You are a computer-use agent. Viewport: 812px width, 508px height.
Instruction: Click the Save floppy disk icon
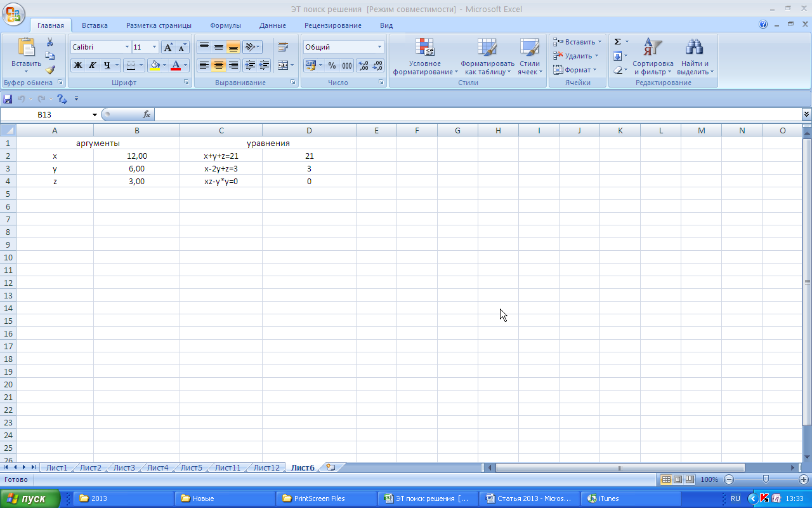coord(8,99)
